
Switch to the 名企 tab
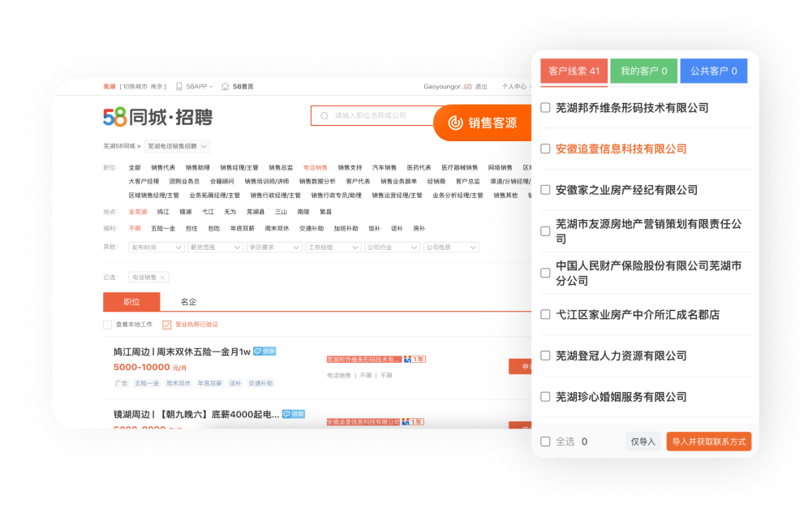[188, 301]
